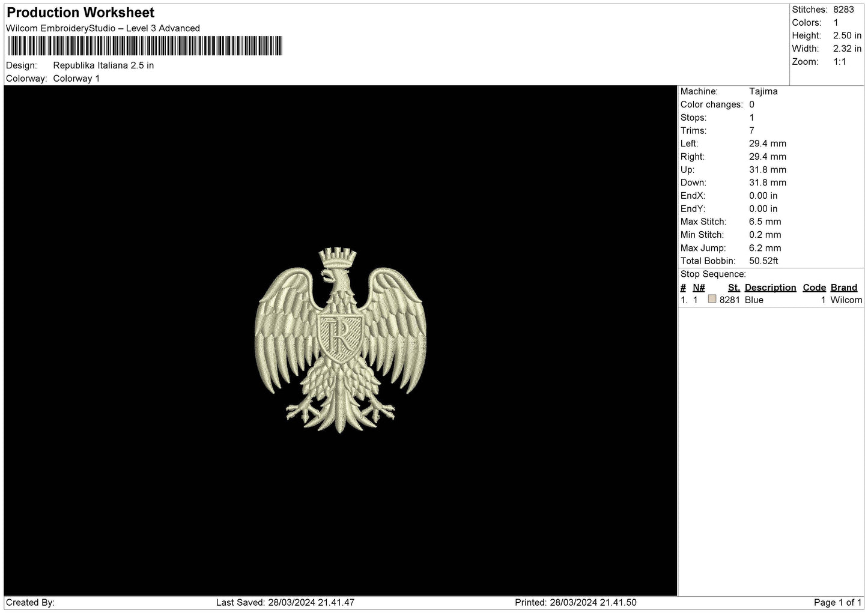Click the Colors value 1
Viewport: 868px width, 613px height.
(x=836, y=23)
